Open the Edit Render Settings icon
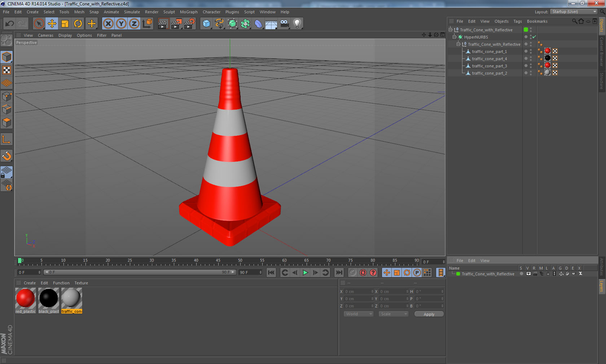Screen dimensions: 606x364 click(x=189, y=24)
